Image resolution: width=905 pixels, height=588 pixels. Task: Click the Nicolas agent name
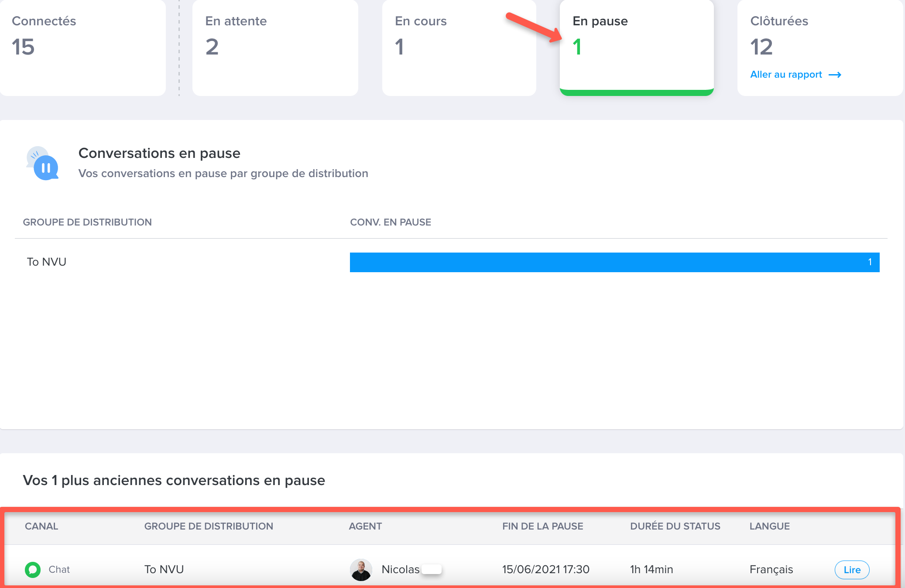coord(400,569)
